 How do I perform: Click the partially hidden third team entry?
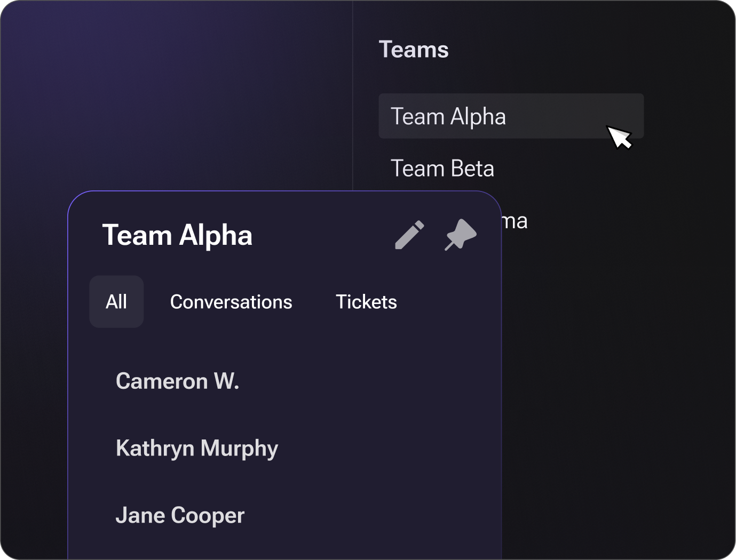click(515, 221)
